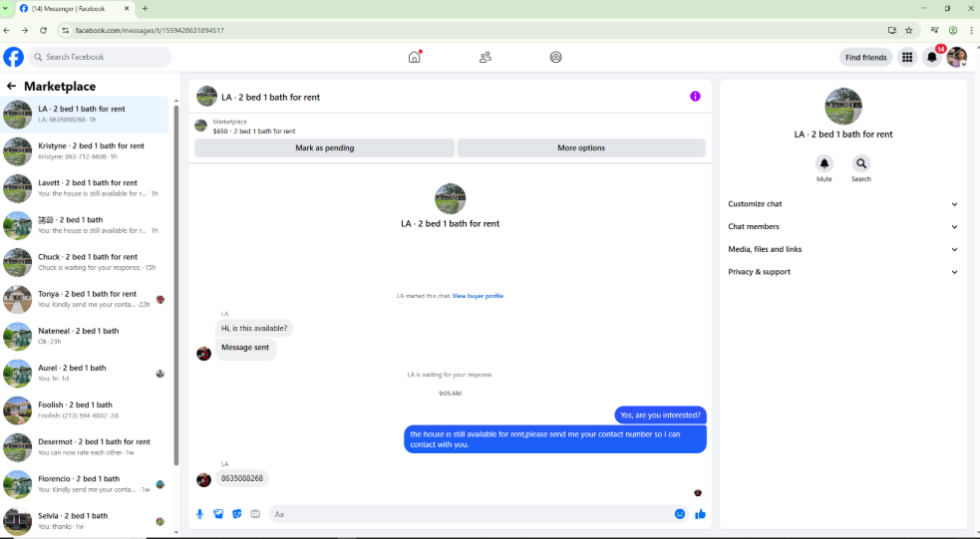Click the chat header listing thumbnail
980x539 pixels.
pyautogui.click(x=206, y=97)
